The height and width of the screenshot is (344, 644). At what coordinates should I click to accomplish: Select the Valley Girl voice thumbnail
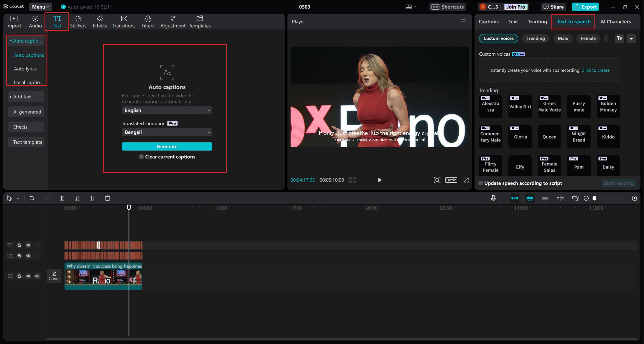pos(520,106)
